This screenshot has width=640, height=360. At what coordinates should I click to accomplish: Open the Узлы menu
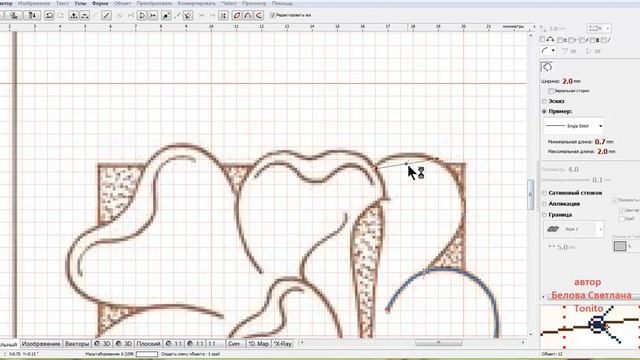point(80,3)
